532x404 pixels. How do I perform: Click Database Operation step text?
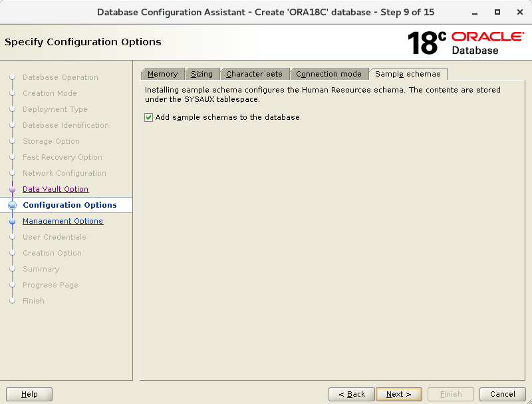click(61, 77)
